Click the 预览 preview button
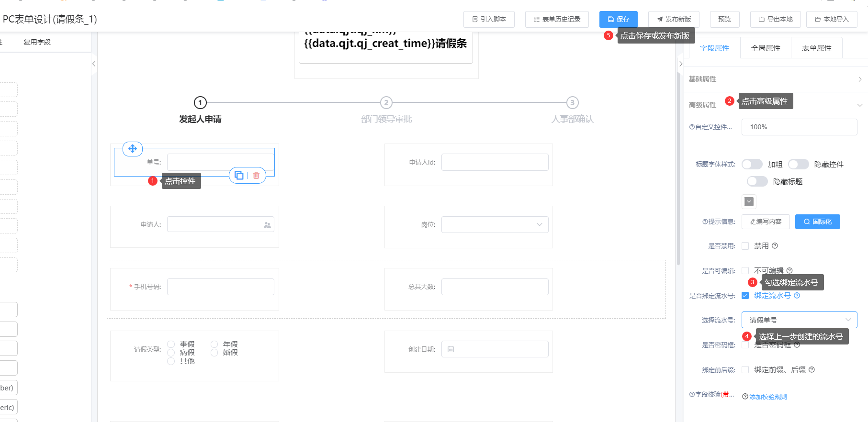 tap(724, 19)
